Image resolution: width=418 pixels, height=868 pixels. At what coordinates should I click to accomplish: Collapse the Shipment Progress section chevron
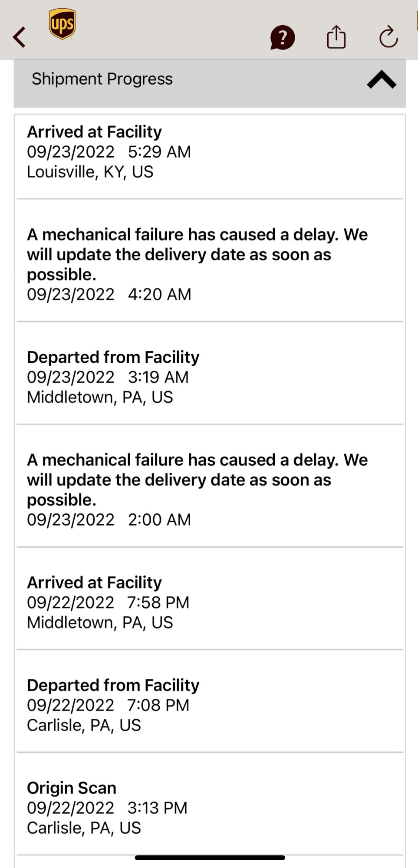[x=381, y=80]
